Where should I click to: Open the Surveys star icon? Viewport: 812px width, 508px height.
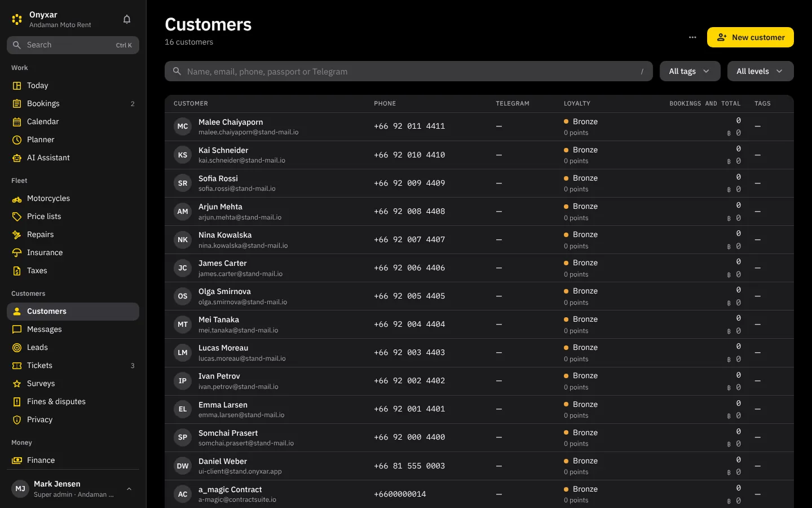click(x=17, y=384)
